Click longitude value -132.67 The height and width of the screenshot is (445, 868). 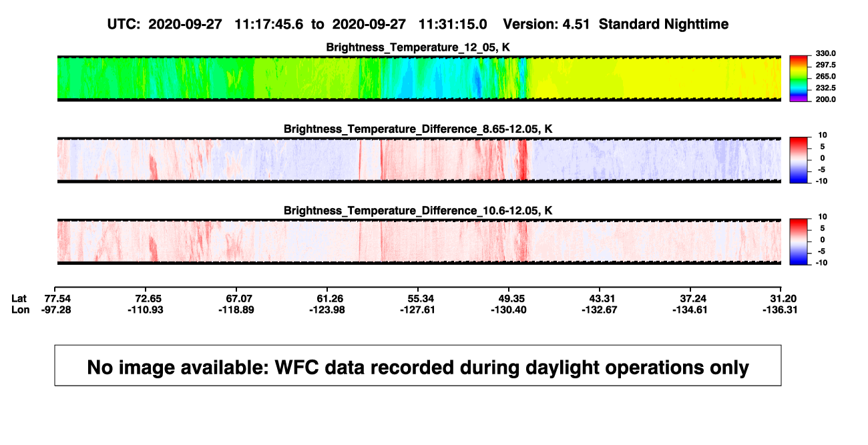(x=600, y=310)
